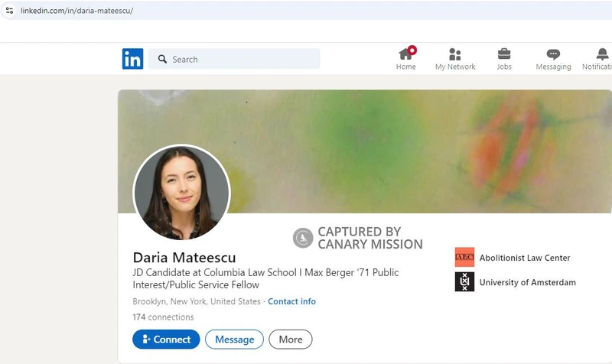Open the Contact info link
Viewport: 612px width, 364px height.
tap(291, 301)
